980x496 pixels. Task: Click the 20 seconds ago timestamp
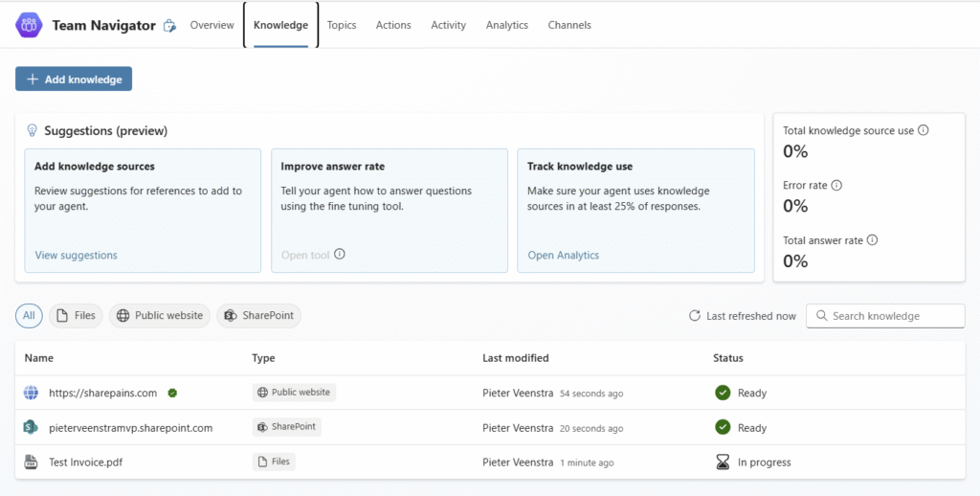coord(591,428)
